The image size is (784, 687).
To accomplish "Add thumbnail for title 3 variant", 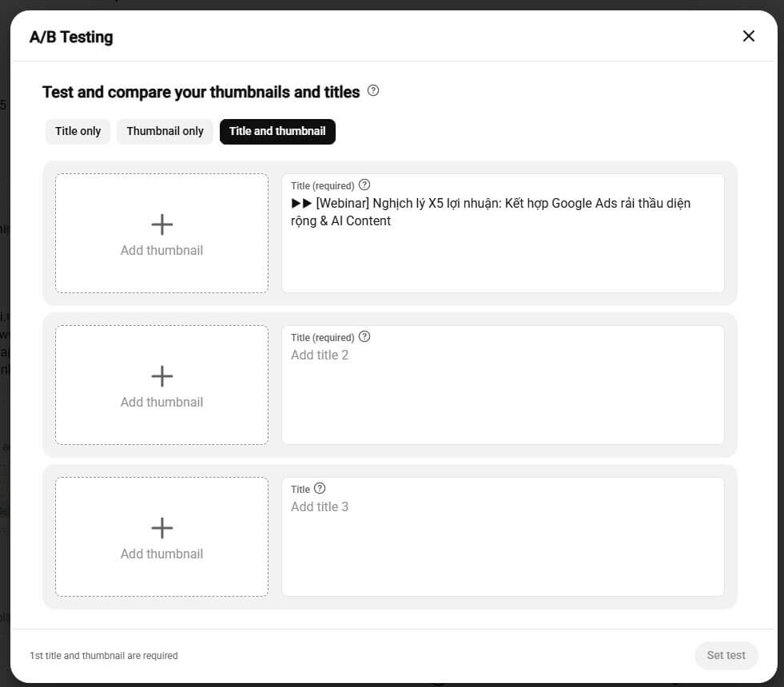I will pos(162,537).
